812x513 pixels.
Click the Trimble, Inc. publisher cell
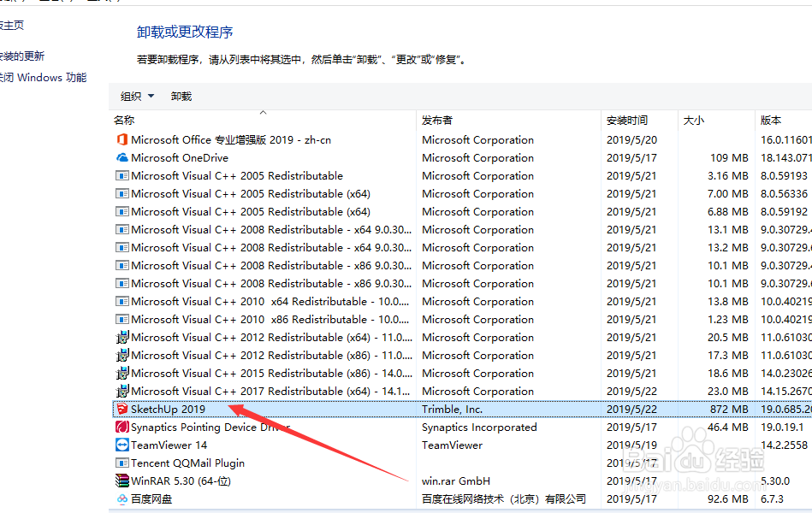(x=452, y=409)
